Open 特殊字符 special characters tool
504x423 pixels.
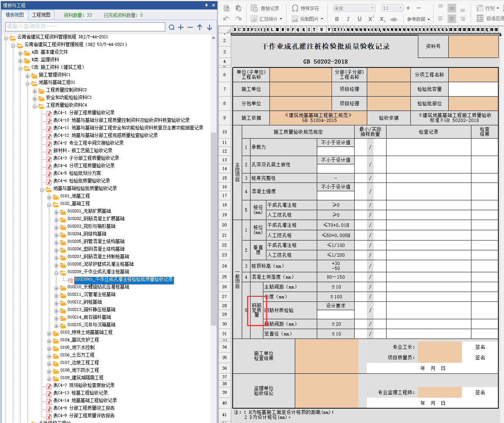point(305,8)
